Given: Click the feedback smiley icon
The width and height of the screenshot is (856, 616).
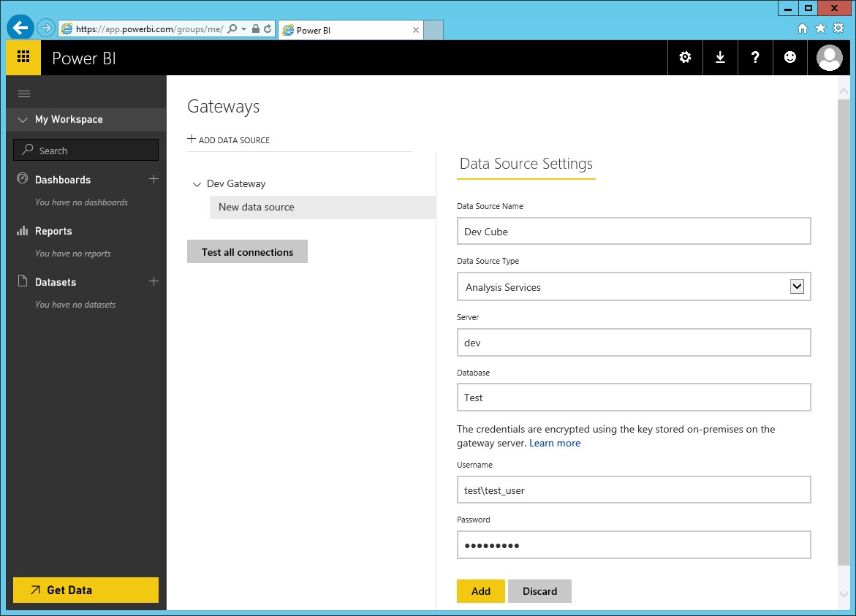Looking at the screenshot, I should 790,57.
